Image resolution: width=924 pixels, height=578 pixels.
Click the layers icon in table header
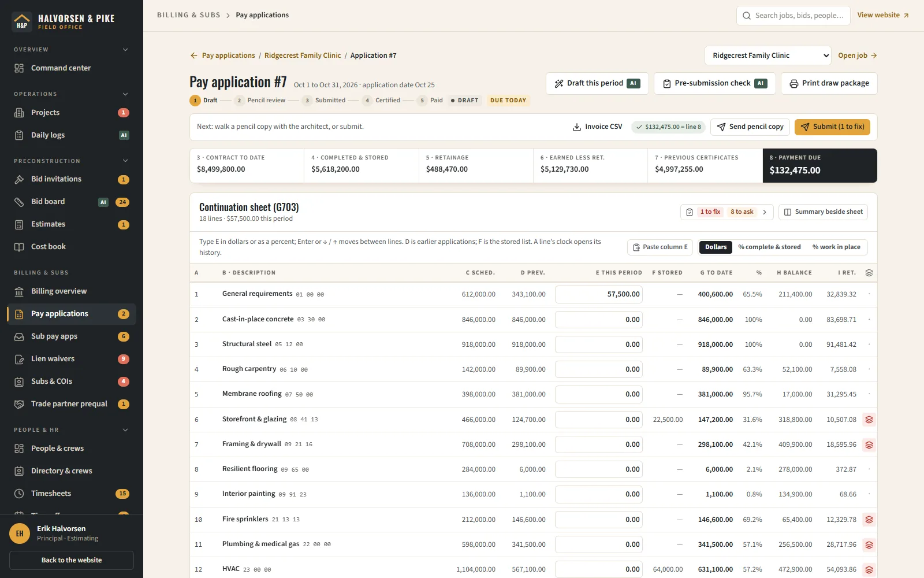[x=869, y=273]
